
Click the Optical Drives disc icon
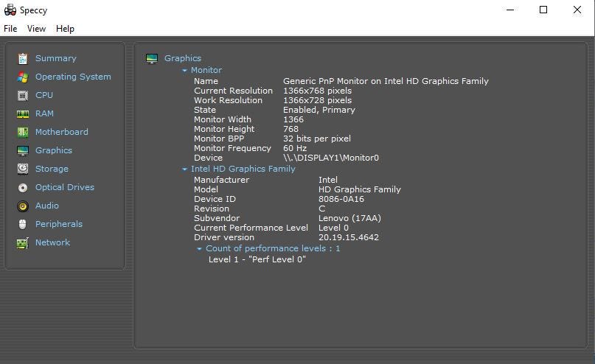[x=23, y=188]
